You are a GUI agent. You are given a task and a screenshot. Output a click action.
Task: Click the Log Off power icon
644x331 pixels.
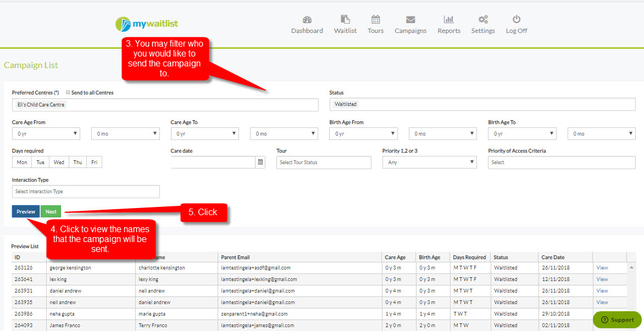coord(517,19)
